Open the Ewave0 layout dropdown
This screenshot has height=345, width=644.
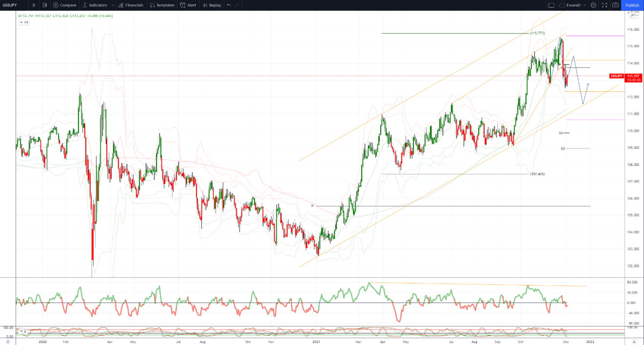point(573,5)
